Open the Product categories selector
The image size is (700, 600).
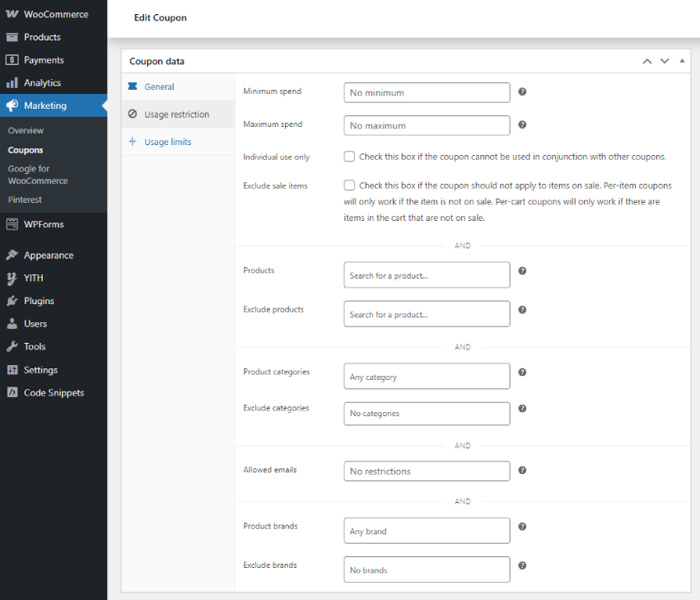coord(427,377)
